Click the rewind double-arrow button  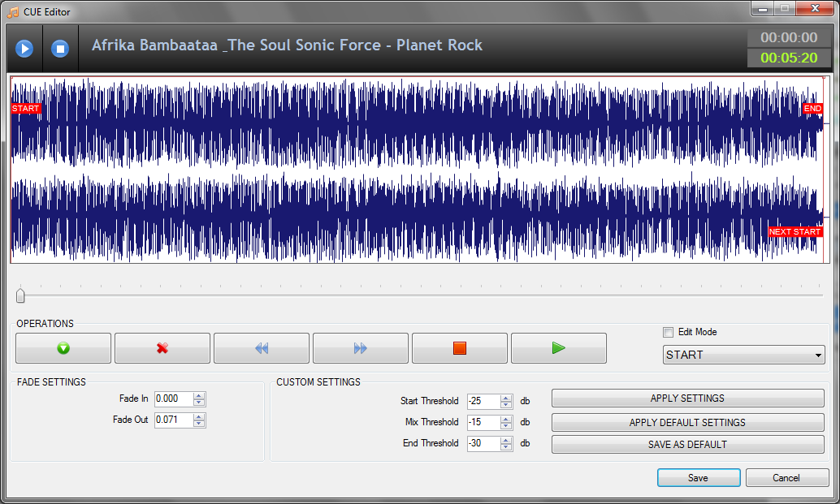262,348
